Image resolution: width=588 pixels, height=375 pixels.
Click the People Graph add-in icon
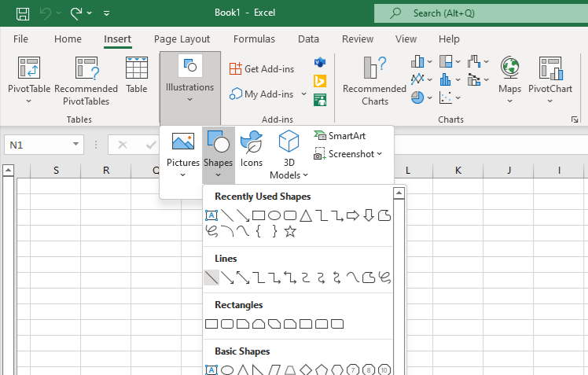pyautogui.click(x=320, y=100)
